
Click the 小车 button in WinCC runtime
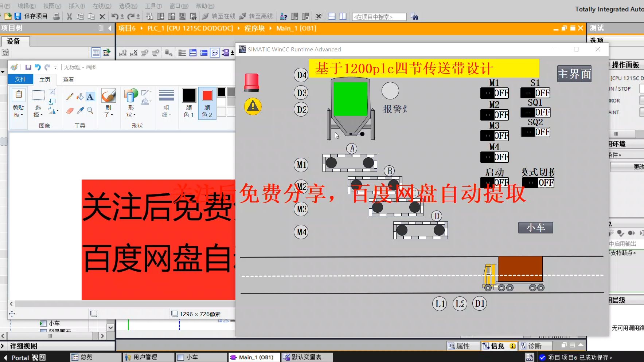tap(536, 228)
